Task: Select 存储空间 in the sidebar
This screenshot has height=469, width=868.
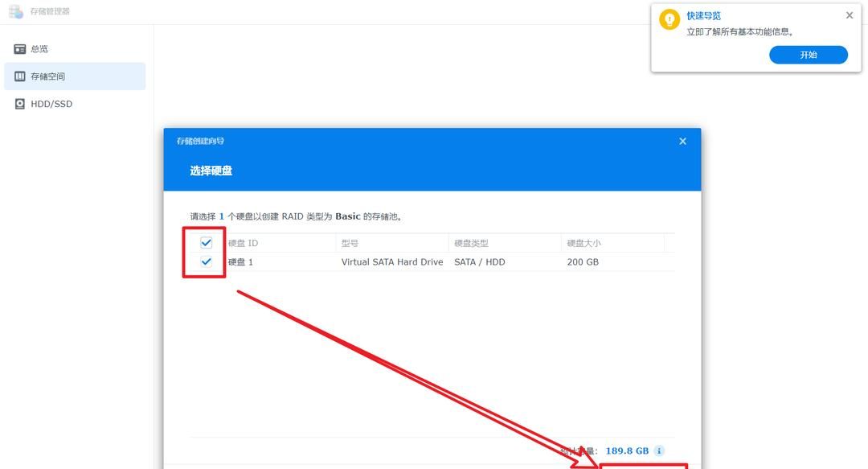Action: [x=47, y=76]
